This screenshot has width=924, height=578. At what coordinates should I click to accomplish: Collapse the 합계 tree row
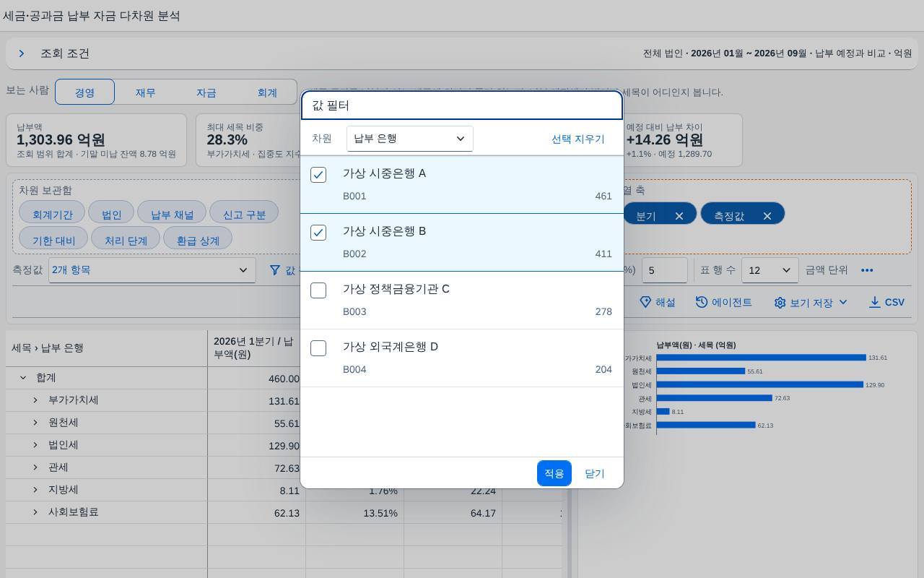point(23,377)
